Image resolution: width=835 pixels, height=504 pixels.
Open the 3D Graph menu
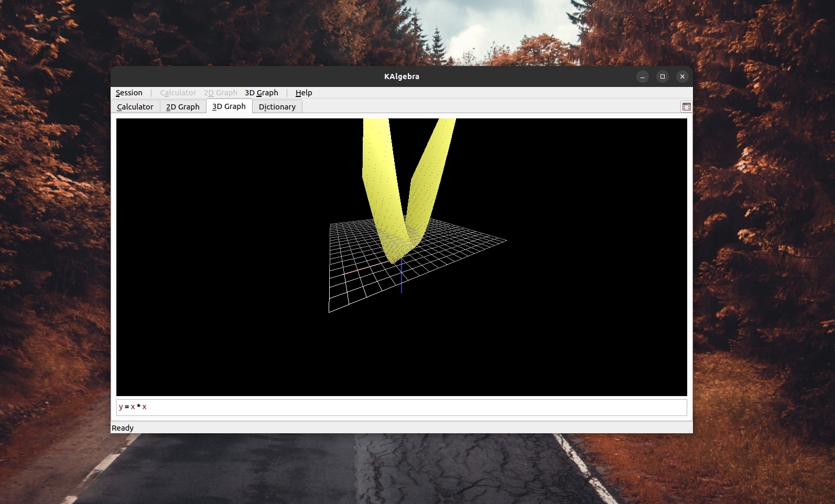[262, 93]
